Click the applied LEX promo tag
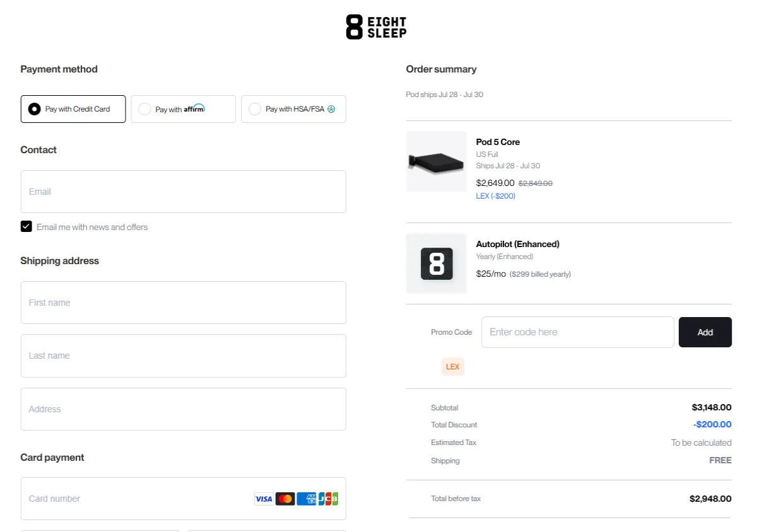Screen dimensions: 757x532 coord(453,367)
